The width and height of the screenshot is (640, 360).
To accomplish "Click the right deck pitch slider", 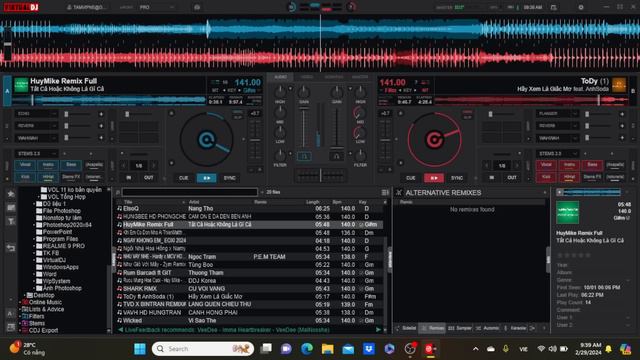I will pos(385,140).
